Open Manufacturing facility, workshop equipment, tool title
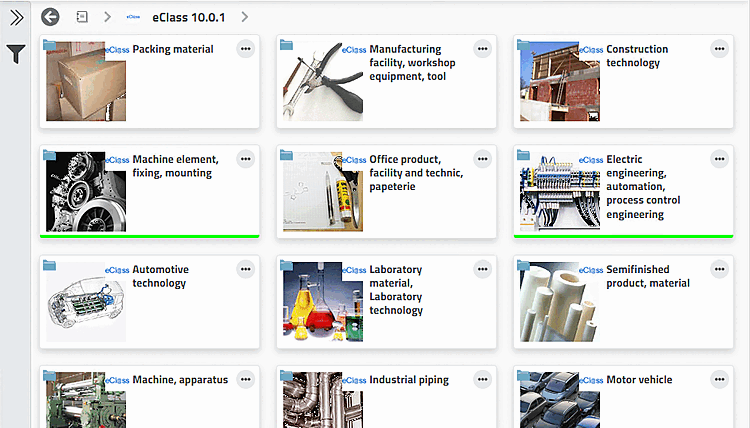This screenshot has width=750, height=428. 412,63
